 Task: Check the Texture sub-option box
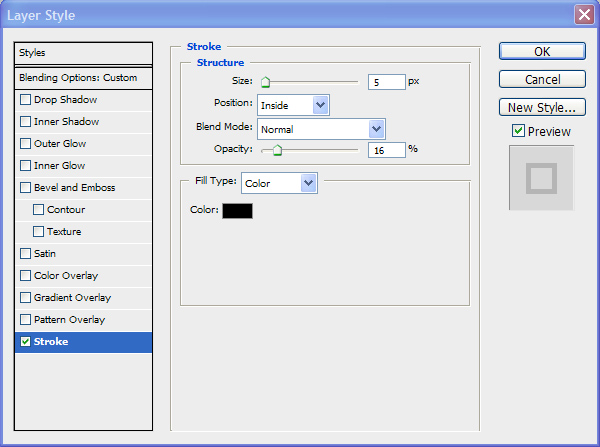(x=38, y=232)
